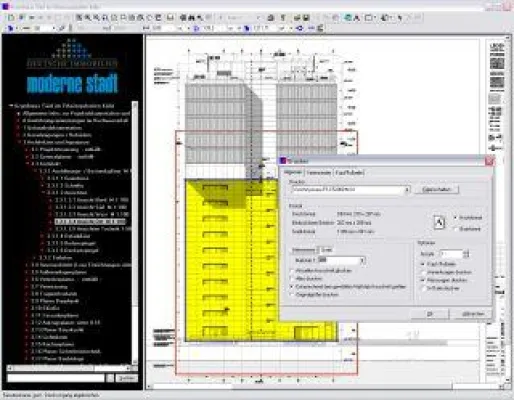Screen dimensions: 514x400
Task: Toggle the Kopf-/Fußzeile checkbox under Optionen
Action: [x=439, y=264]
